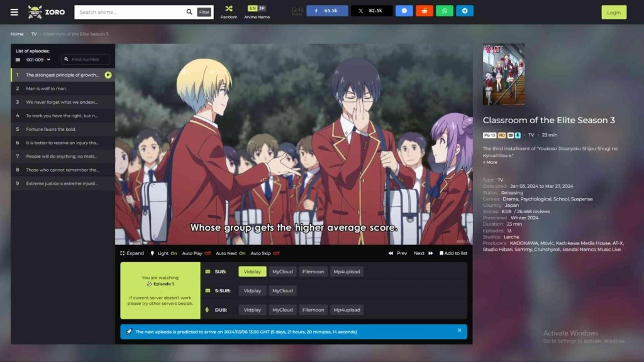Select DUB Vidplay server
The width and height of the screenshot is (644, 362).
[252, 310]
